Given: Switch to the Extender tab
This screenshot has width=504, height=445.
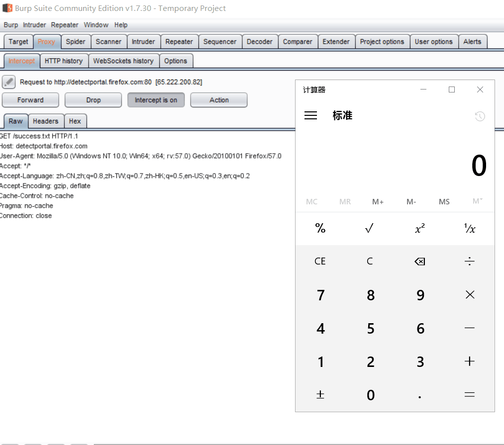Looking at the screenshot, I should [x=336, y=42].
